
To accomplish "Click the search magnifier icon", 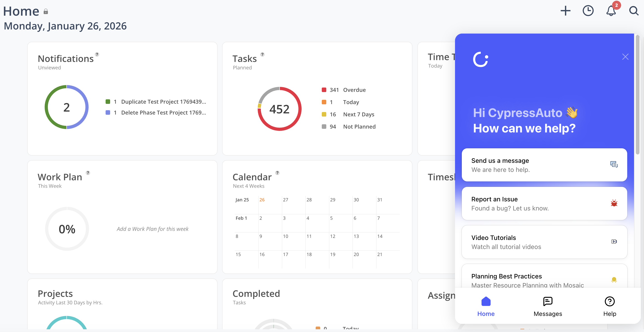I will tap(634, 11).
